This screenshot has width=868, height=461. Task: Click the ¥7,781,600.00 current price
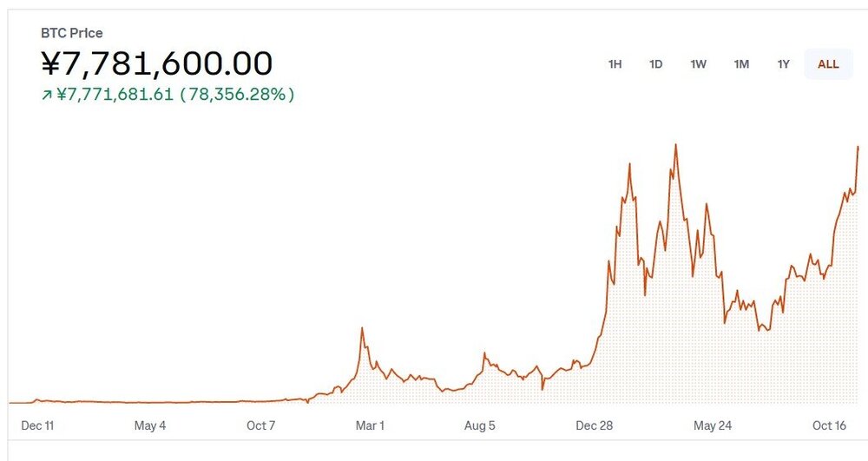[x=157, y=63]
